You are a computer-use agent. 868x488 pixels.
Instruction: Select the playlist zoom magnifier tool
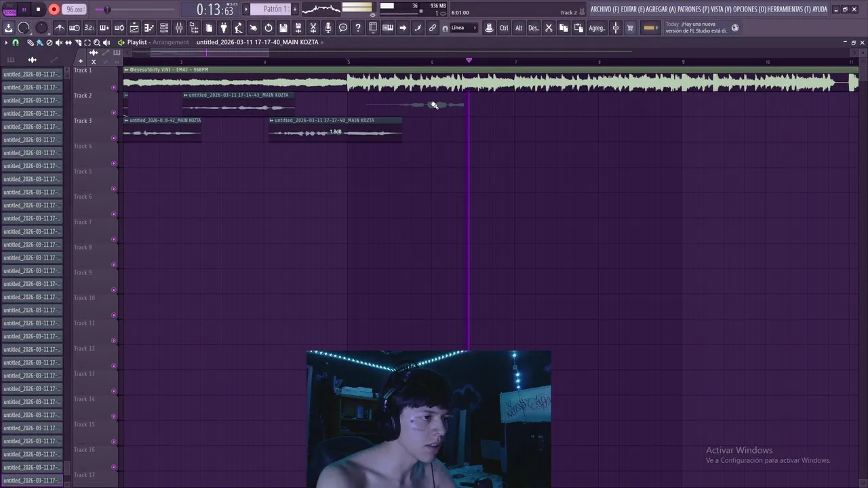click(x=97, y=43)
